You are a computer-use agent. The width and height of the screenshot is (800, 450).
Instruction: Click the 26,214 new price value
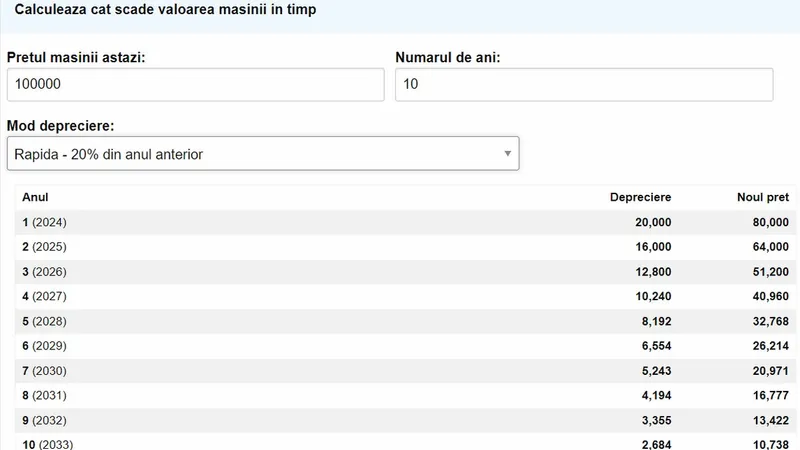click(770, 346)
